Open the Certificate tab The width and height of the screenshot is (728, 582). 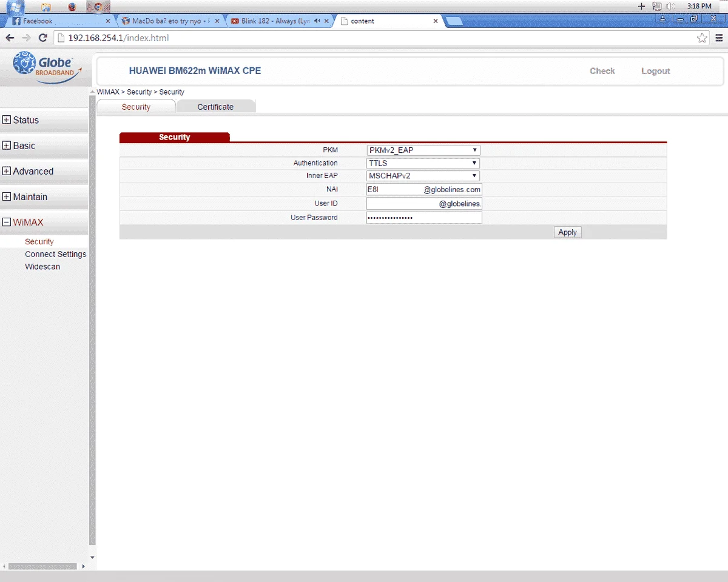click(215, 107)
